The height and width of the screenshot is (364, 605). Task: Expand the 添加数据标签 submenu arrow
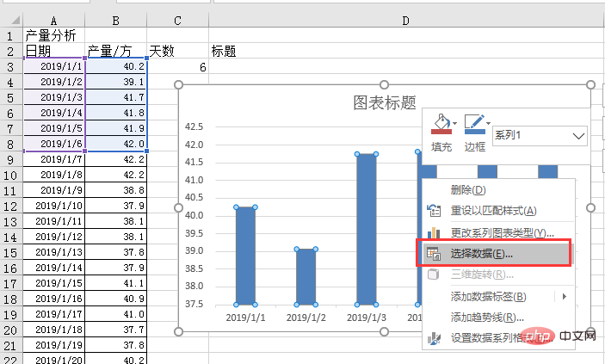[x=564, y=297]
